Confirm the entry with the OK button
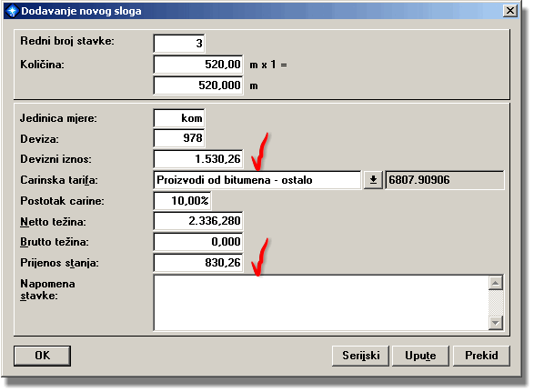The height and width of the screenshot is (392, 534). tap(42, 356)
